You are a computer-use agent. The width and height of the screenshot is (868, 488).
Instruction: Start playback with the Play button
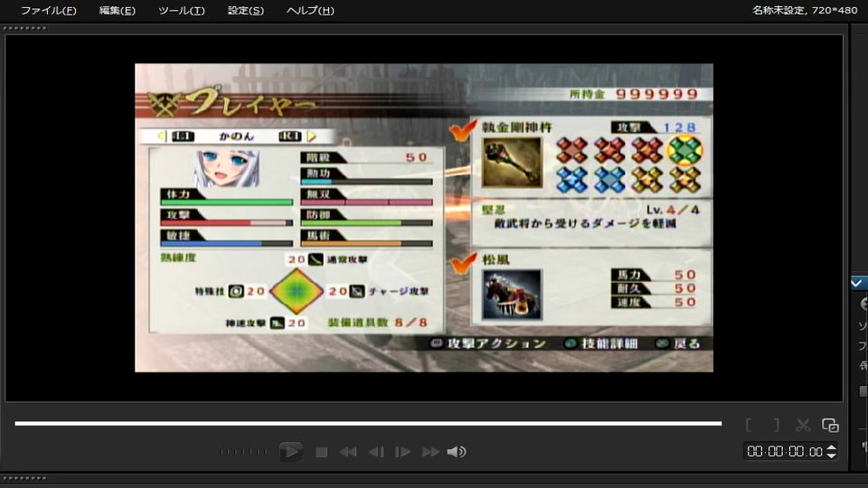[290, 452]
